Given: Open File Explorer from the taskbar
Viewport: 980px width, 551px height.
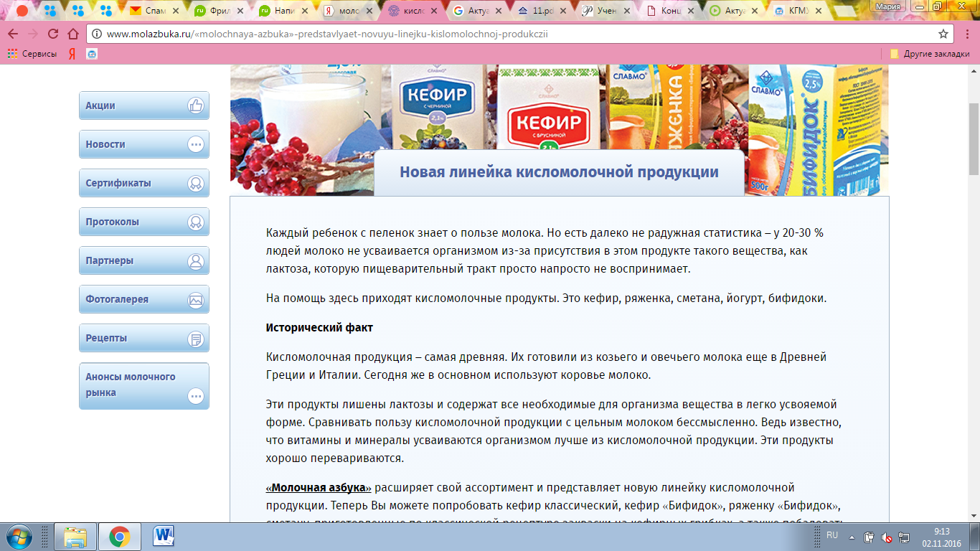Looking at the screenshot, I should click(x=75, y=537).
